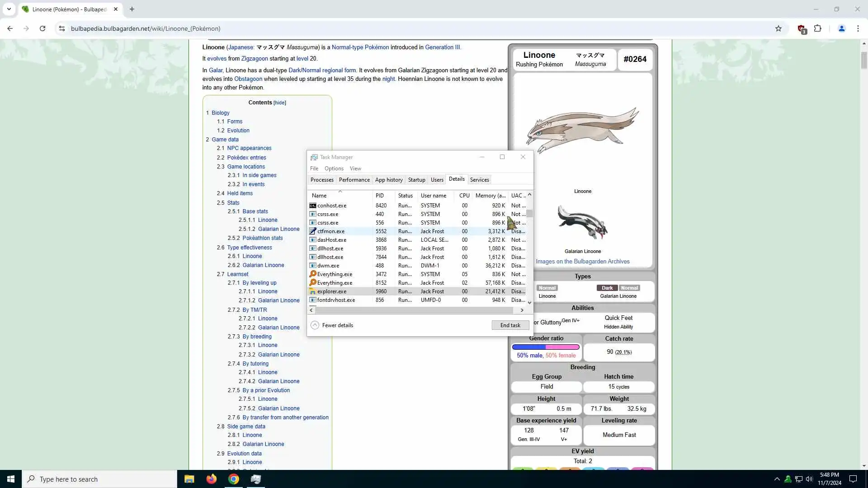The width and height of the screenshot is (868, 488).
Task: Click the site information icon in address bar
Action: click(62, 28)
